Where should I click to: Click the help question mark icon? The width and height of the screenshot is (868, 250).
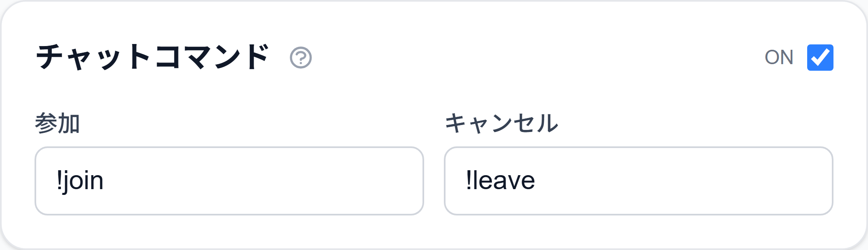tap(301, 58)
